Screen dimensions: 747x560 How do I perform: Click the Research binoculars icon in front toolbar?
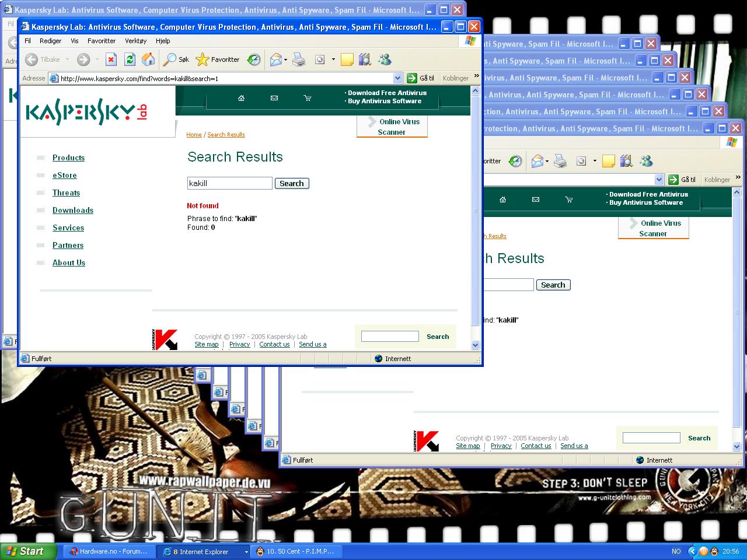coord(365,60)
